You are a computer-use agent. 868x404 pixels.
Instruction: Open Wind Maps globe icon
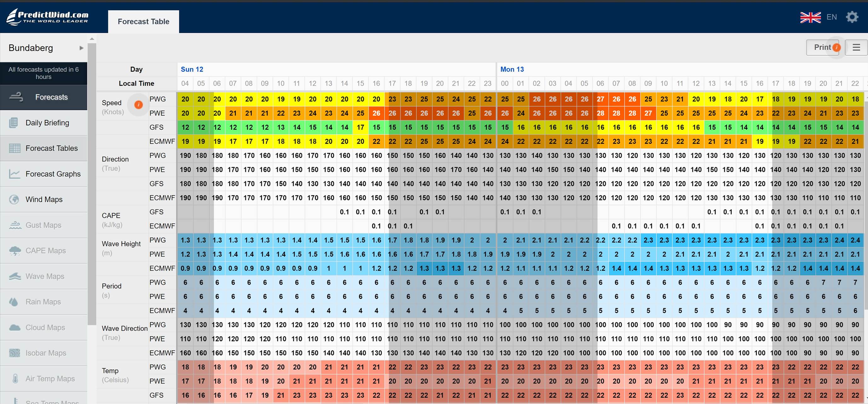point(14,199)
